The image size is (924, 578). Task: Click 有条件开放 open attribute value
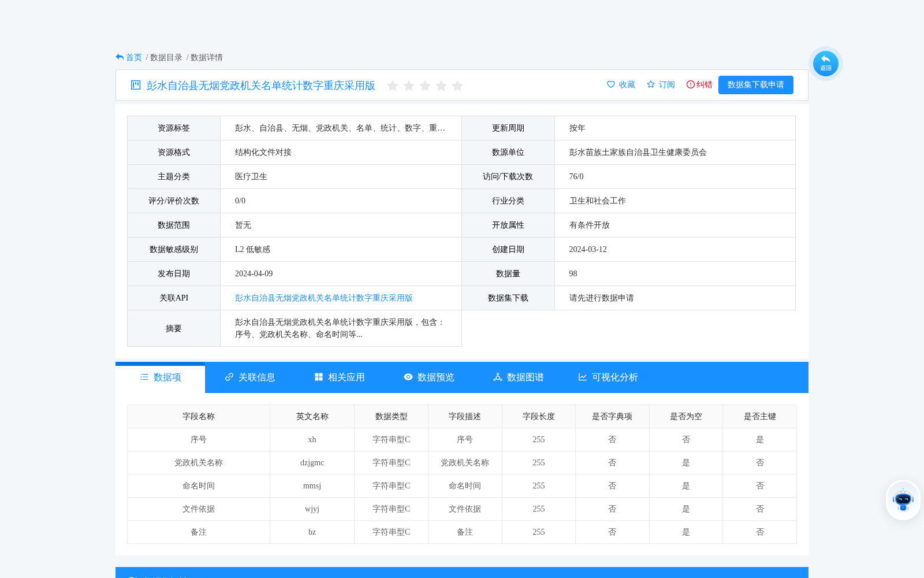(x=590, y=225)
